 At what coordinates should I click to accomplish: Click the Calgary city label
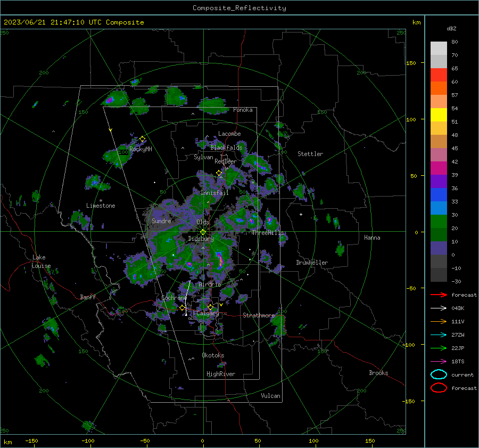[x=208, y=313]
